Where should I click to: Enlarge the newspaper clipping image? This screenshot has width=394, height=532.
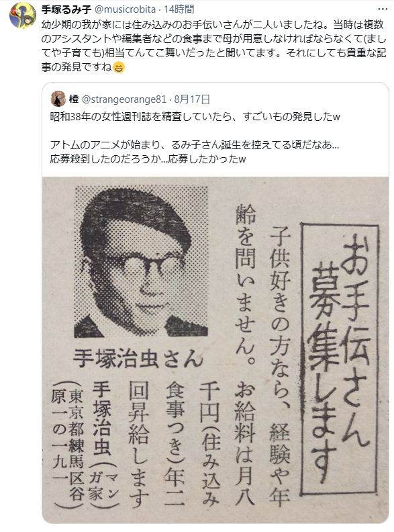click(x=215, y=350)
